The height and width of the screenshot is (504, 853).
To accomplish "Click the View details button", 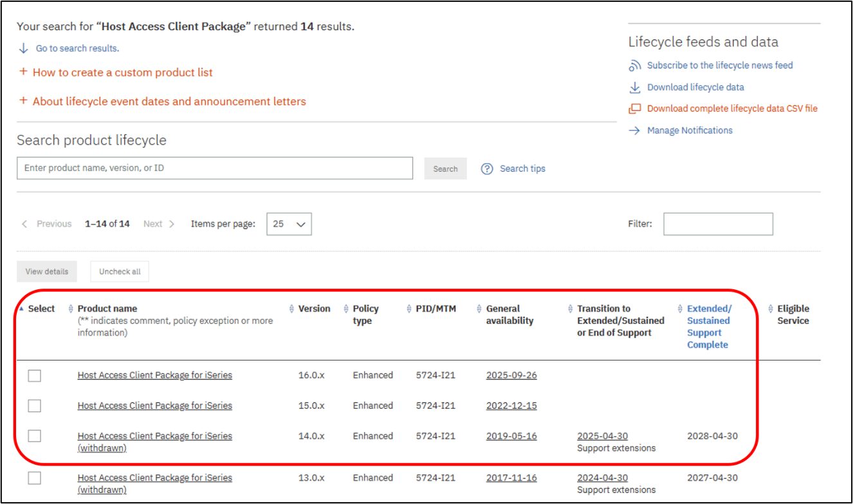I will (47, 271).
